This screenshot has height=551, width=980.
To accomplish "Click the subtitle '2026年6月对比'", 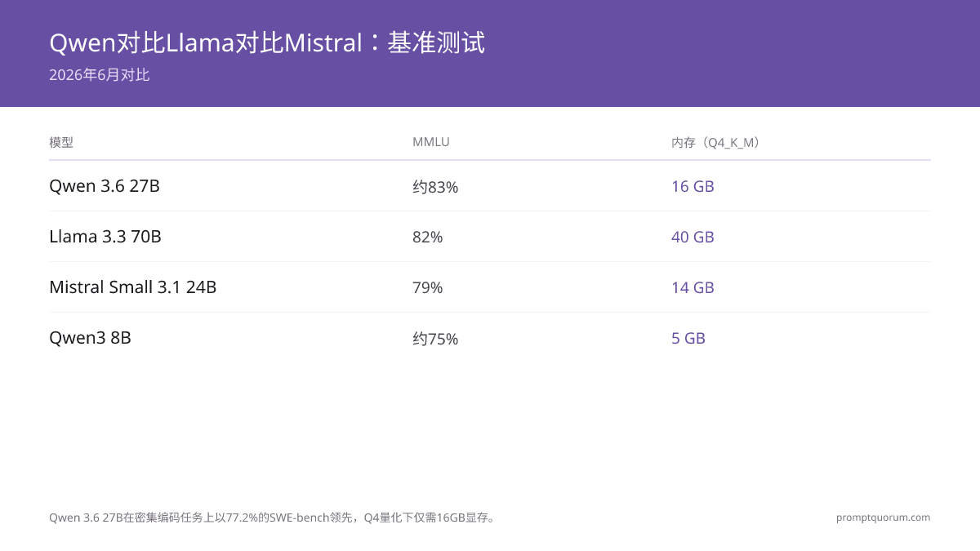I will point(100,75).
